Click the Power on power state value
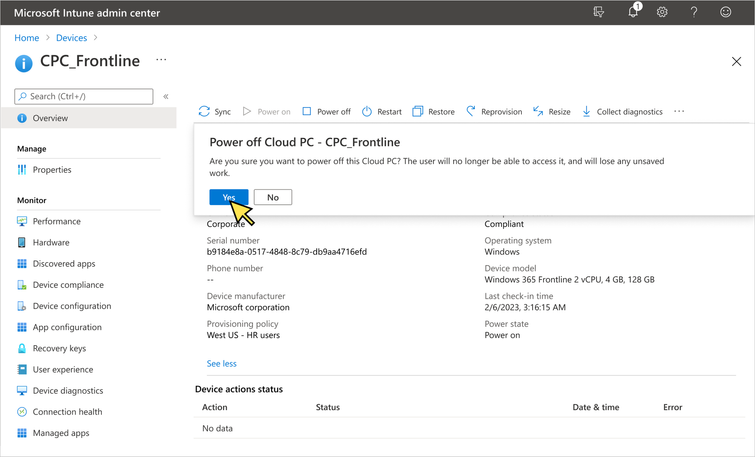Screen dimensions: 755x457 click(502, 335)
